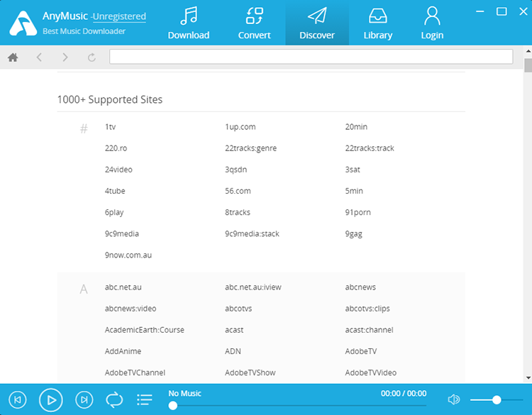The width and height of the screenshot is (532, 415).
Task: Click the 5min entry
Action: tap(354, 191)
